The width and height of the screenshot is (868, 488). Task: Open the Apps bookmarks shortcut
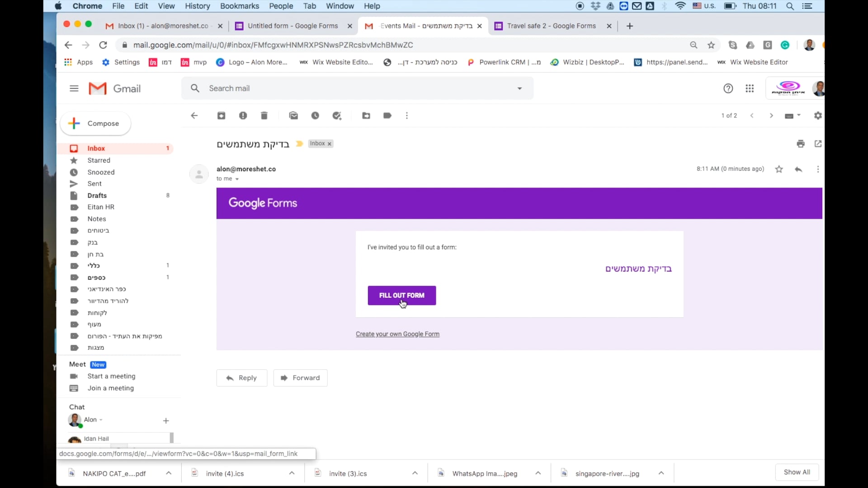point(79,62)
